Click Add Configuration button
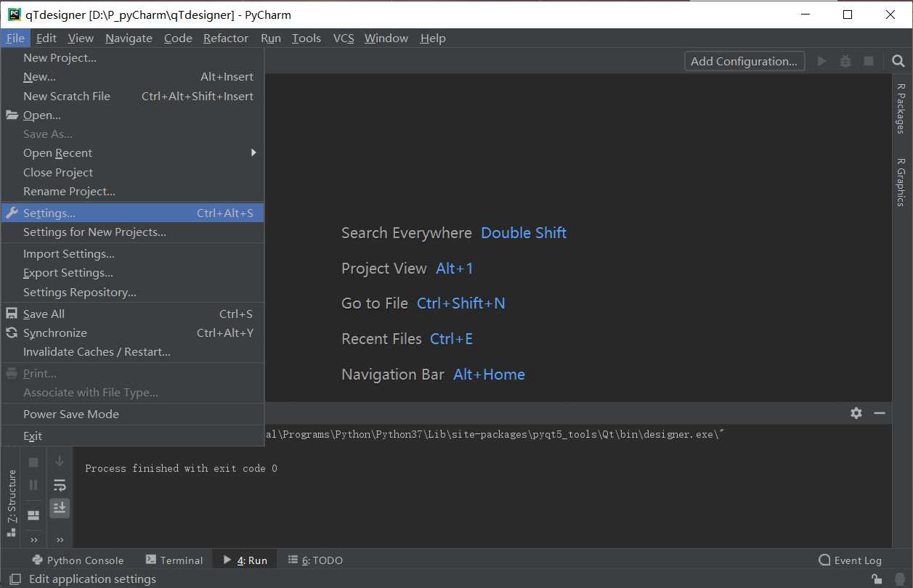913x588 pixels. click(x=744, y=61)
